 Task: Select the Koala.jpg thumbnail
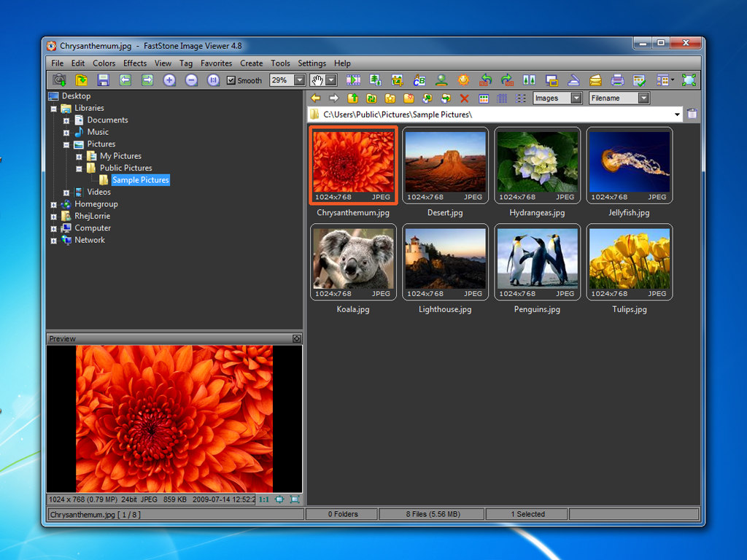pos(353,262)
